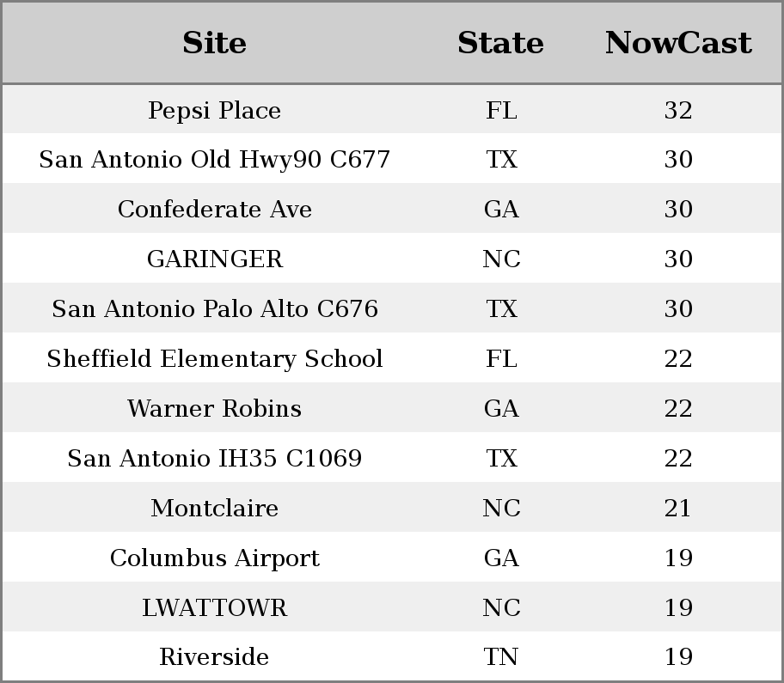Viewport: 784px width, 683px height.
Task: Select San Antonio Old Hwy90 C677 row
Action: click(392, 159)
